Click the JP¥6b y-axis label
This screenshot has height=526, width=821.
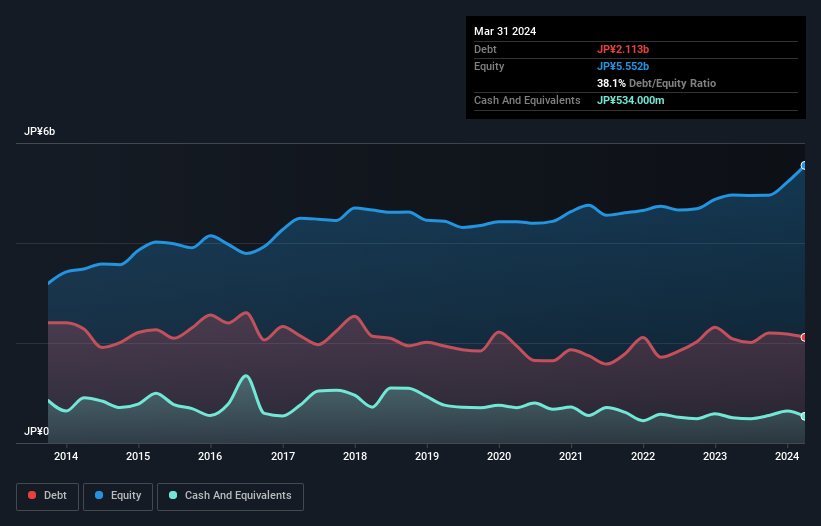click(39, 131)
